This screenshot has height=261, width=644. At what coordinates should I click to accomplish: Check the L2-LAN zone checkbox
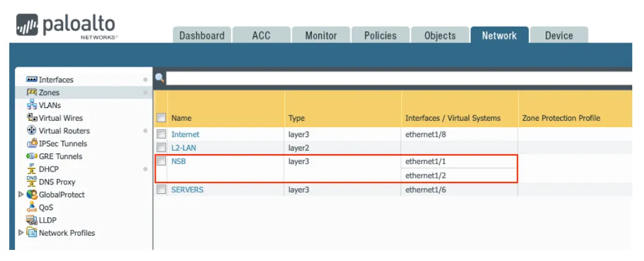pos(161,147)
